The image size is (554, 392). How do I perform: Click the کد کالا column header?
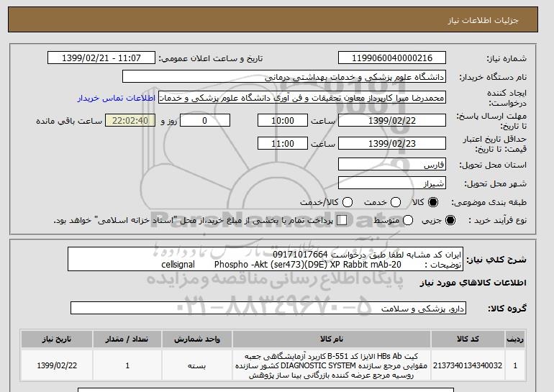pos(468,339)
